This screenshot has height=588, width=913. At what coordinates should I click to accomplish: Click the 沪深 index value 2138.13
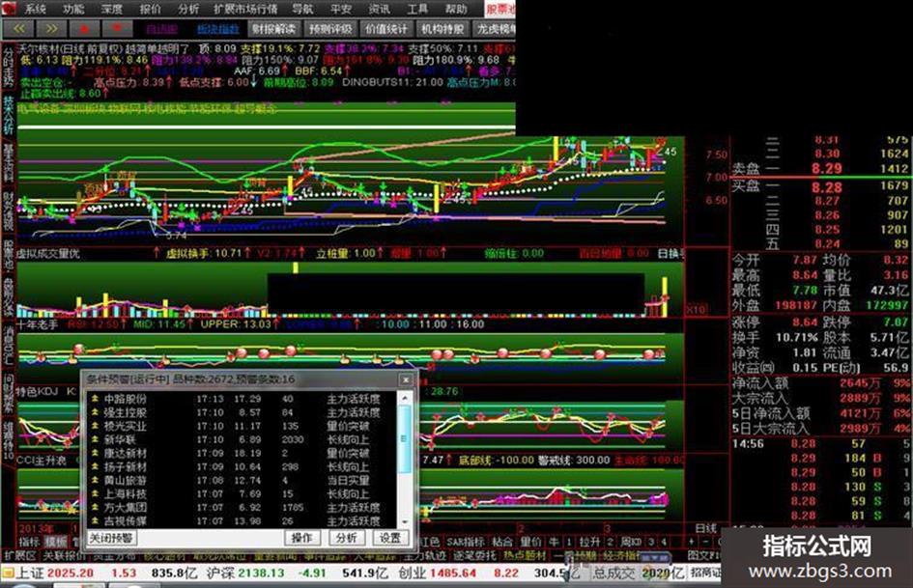pos(261,574)
